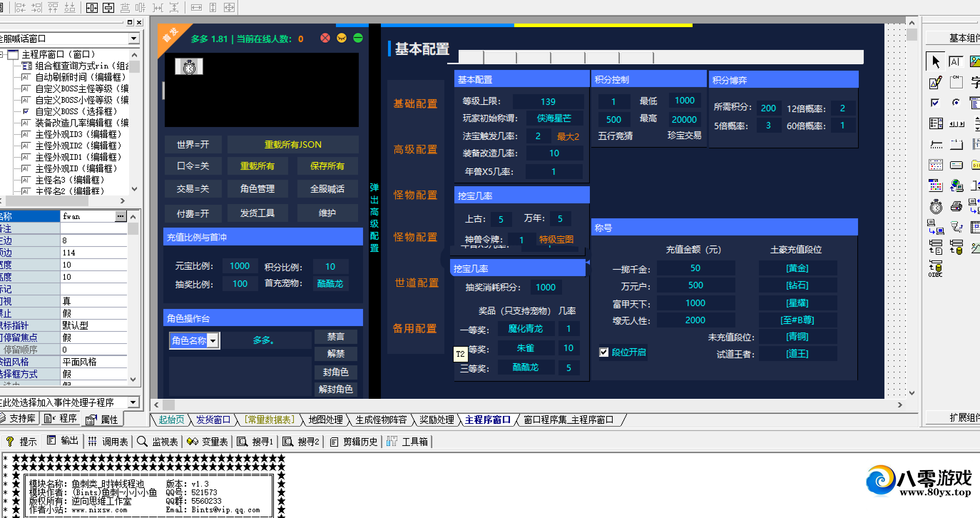
Task: Select the serial port cable component icon
Action: point(956,227)
